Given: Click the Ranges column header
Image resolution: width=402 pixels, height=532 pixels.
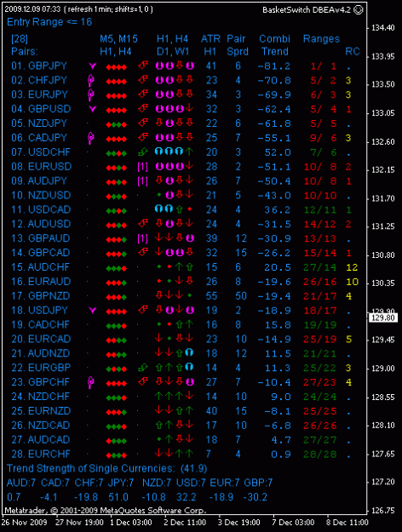Looking at the screenshot, I should 321,39.
